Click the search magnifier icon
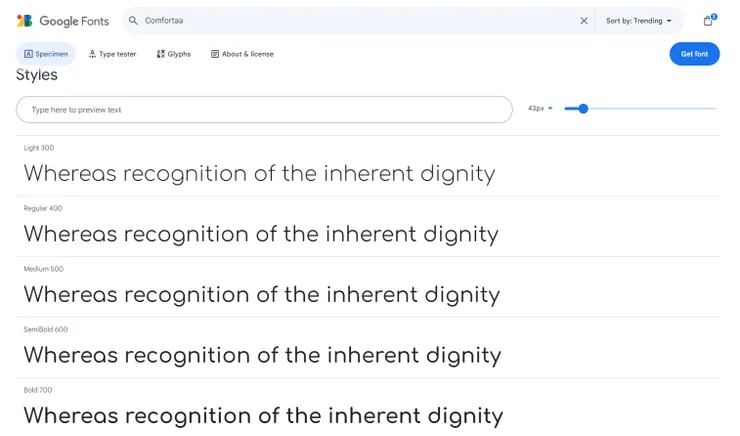The image size is (740, 436). pyautogui.click(x=133, y=20)
